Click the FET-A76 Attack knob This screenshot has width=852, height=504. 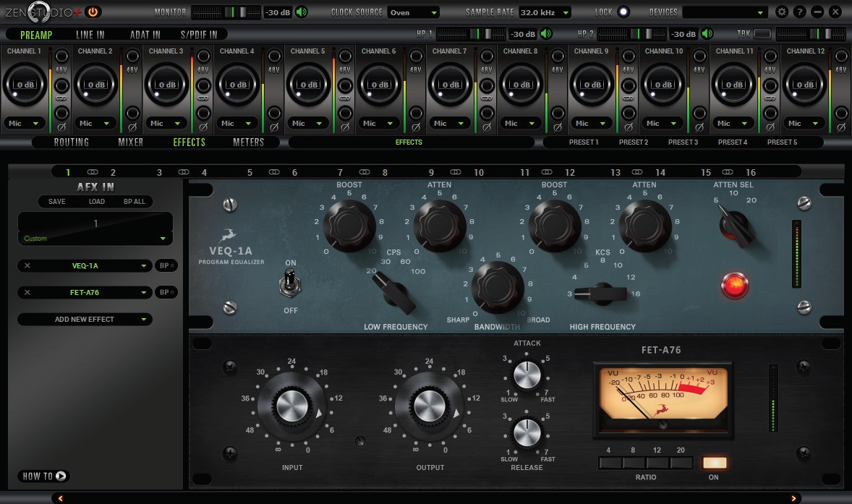point(527,375)
